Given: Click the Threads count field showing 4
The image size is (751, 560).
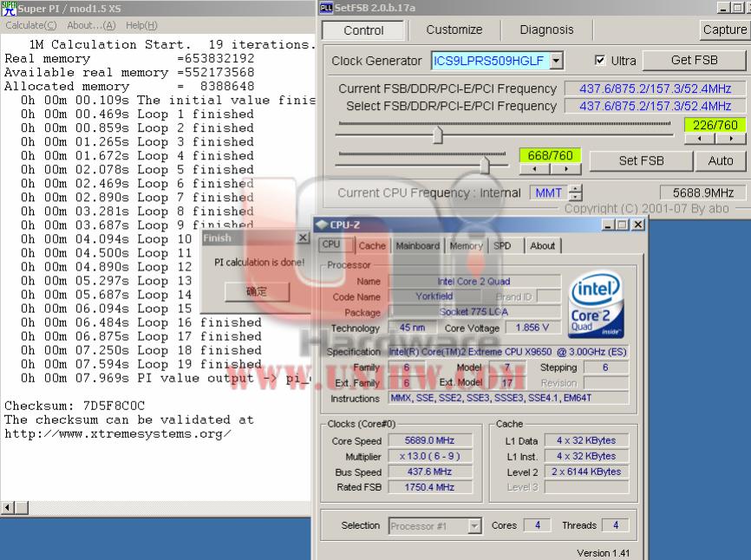Looking at the screenshot, I should pyautogui.click(x=616, y=525).
